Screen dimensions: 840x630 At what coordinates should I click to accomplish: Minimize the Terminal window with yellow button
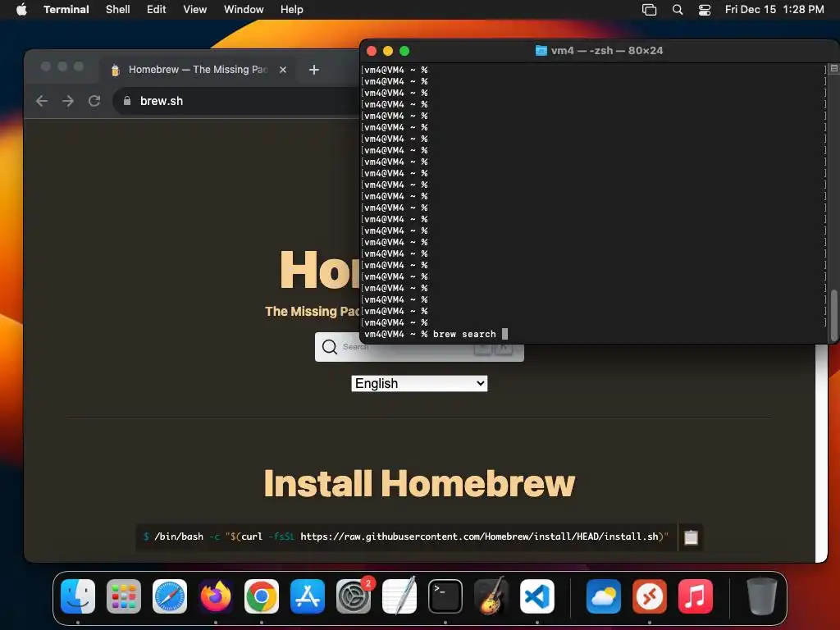(x=388, y=51)
